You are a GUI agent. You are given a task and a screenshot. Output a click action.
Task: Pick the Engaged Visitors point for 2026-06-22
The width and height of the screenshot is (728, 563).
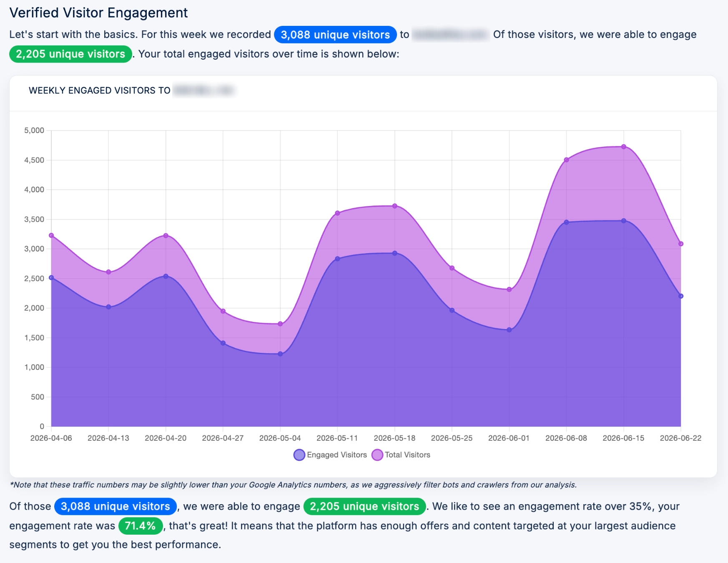681,296
